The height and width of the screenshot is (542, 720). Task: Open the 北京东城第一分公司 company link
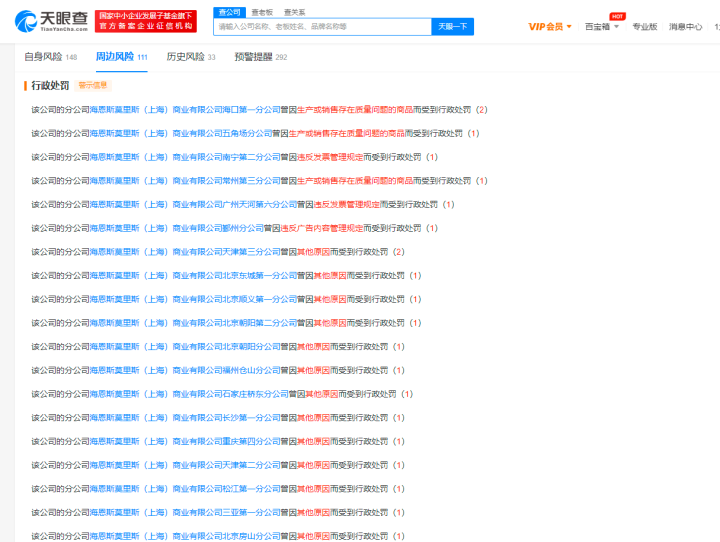coord(193,276)
